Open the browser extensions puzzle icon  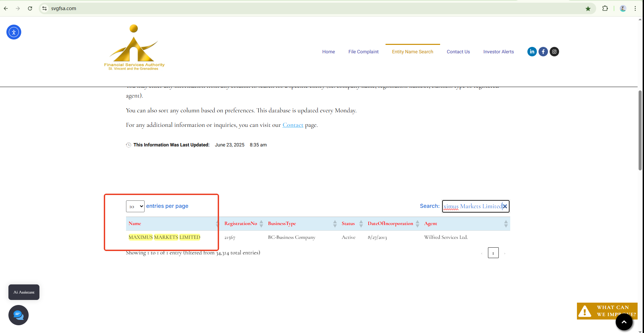pyautogui.click(x=605, y=8)
